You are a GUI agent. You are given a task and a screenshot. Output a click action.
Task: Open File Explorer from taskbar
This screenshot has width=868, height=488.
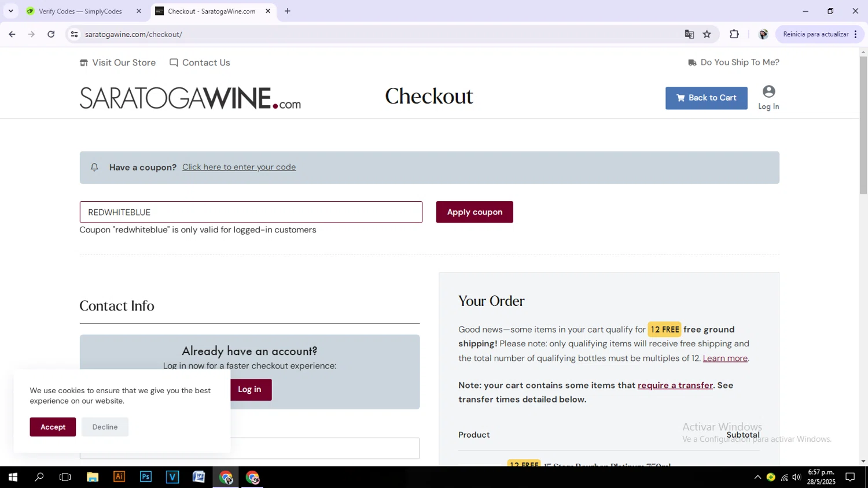tap(93, 477)
